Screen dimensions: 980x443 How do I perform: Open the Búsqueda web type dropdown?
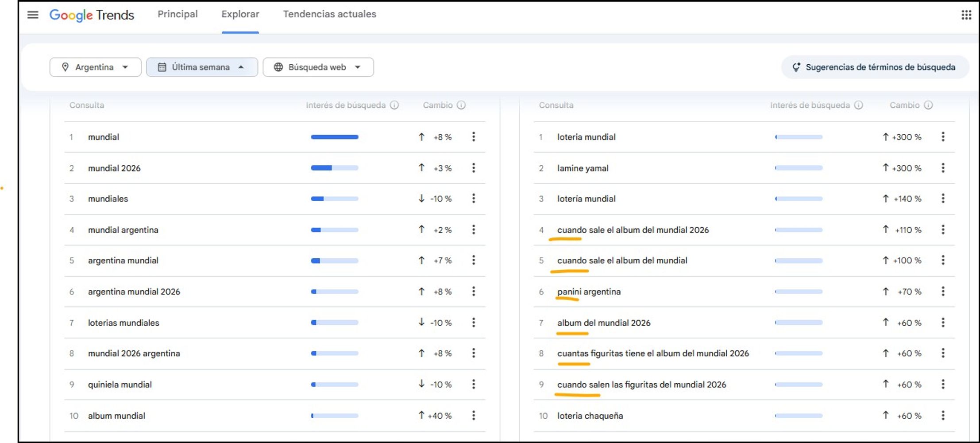(318, 67)
